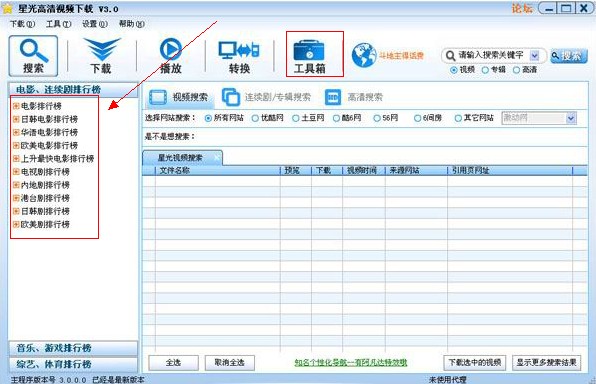Open the 设置 menu

tap(95, 24)
